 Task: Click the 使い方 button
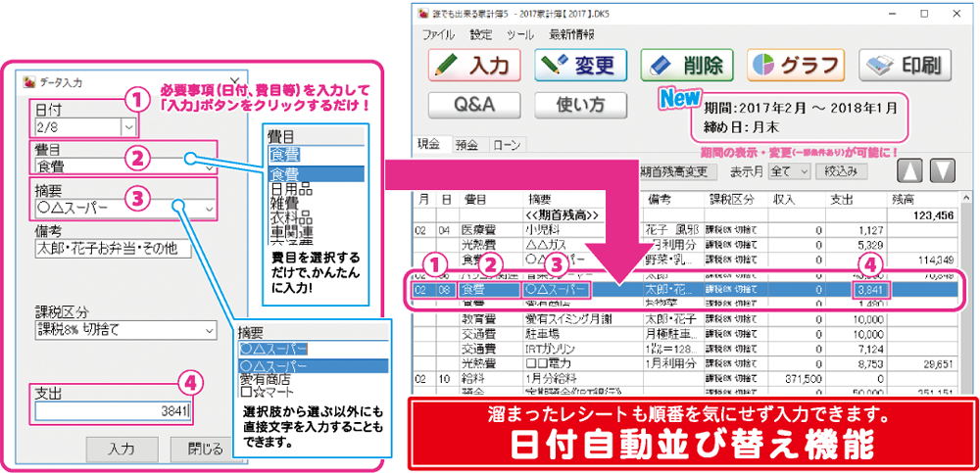tap(580, 104)
